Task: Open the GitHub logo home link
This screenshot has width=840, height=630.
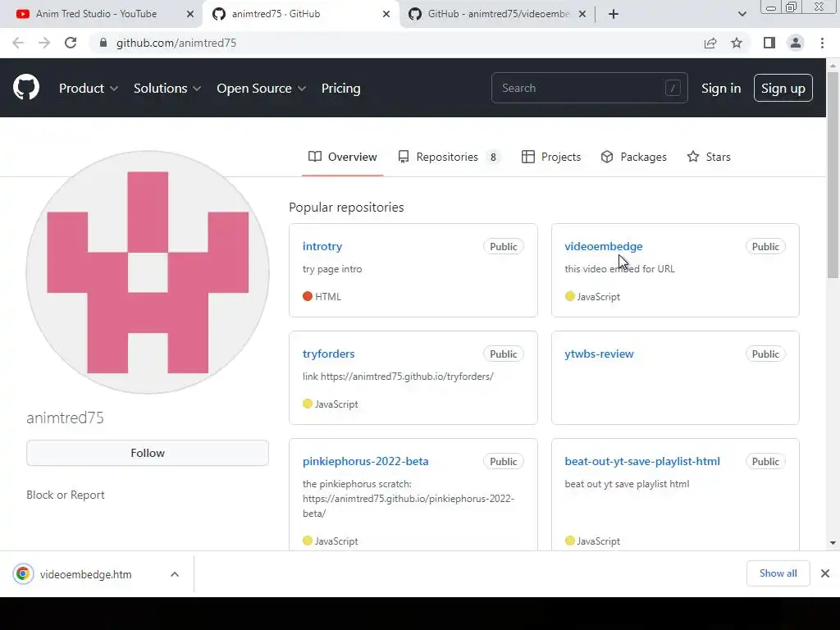Action: pos(26,88)
